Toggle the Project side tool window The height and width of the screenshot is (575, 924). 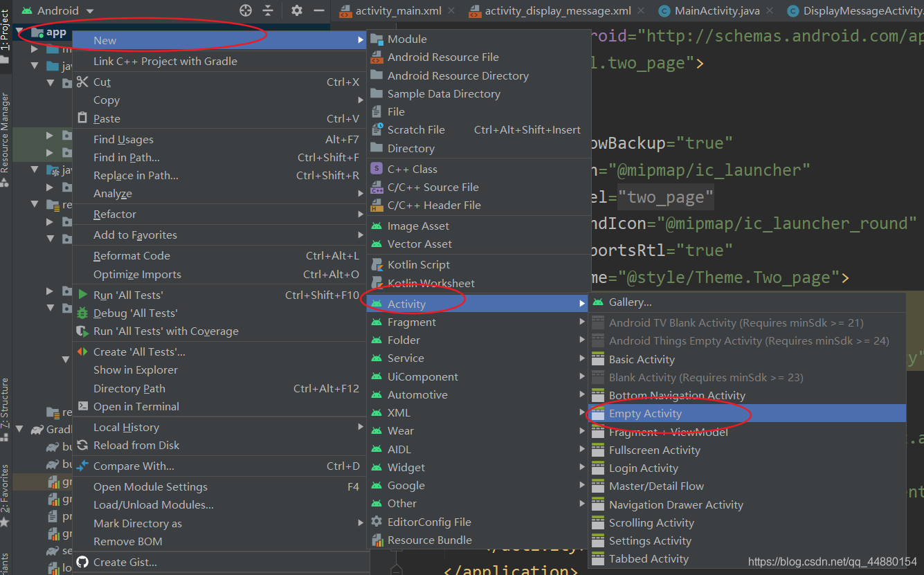pos(5,36)
